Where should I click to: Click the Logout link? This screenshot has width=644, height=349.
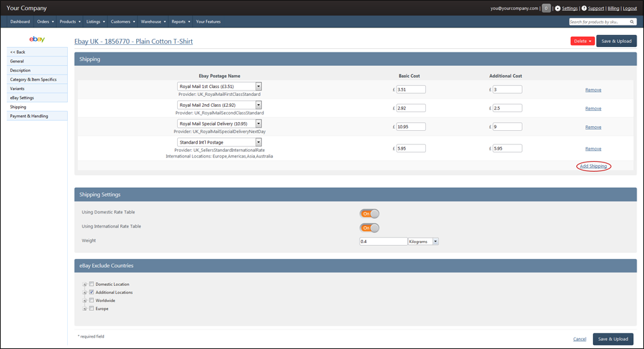click(630, 8)
